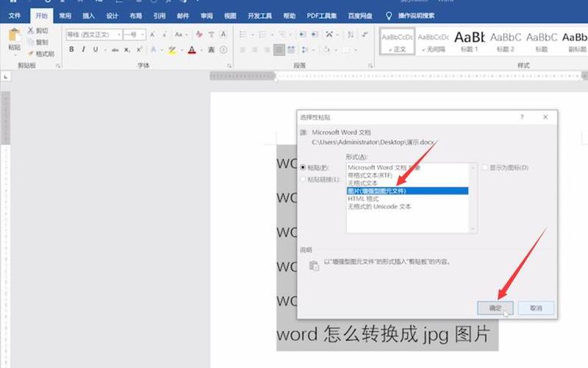This screenshot has width=588, height=368.
Task: Click the Text Effects icon
Action: point(153,49)
